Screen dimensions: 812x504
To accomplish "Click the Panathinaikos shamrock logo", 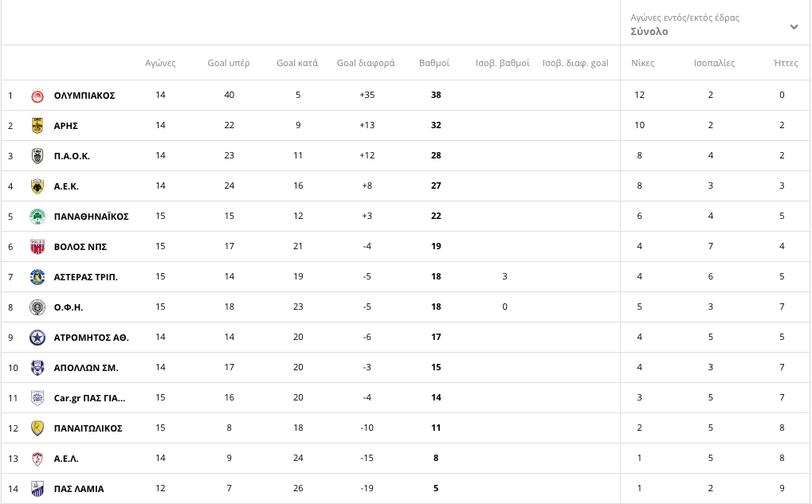I will coord(37,217).
